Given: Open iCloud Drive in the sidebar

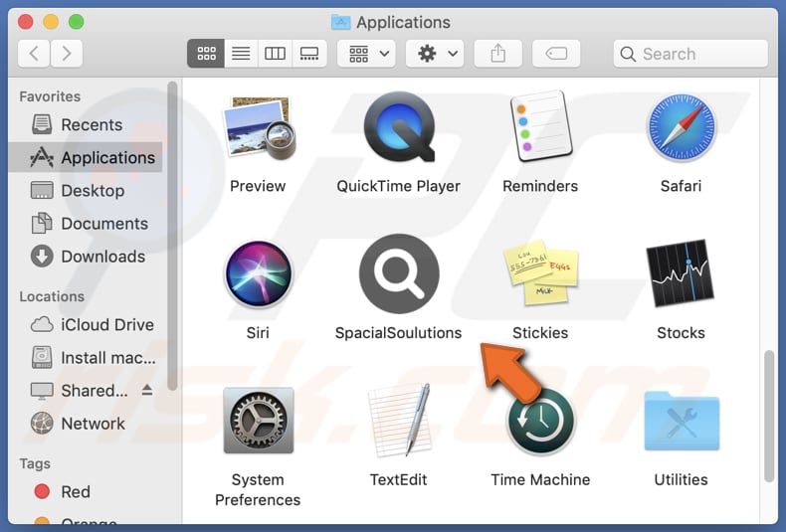Looking at the screenshot, I should (86, 325).
